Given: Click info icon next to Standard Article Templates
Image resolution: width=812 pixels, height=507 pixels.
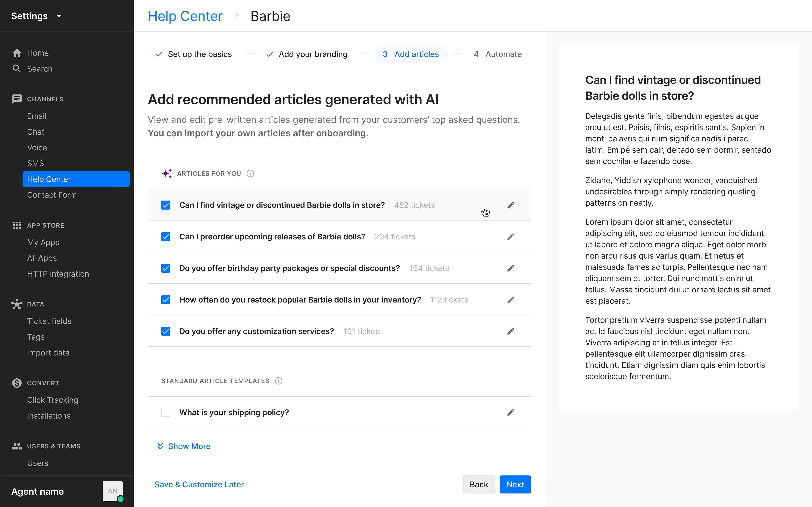Looking at the screenshot, I should click(279, 381).
